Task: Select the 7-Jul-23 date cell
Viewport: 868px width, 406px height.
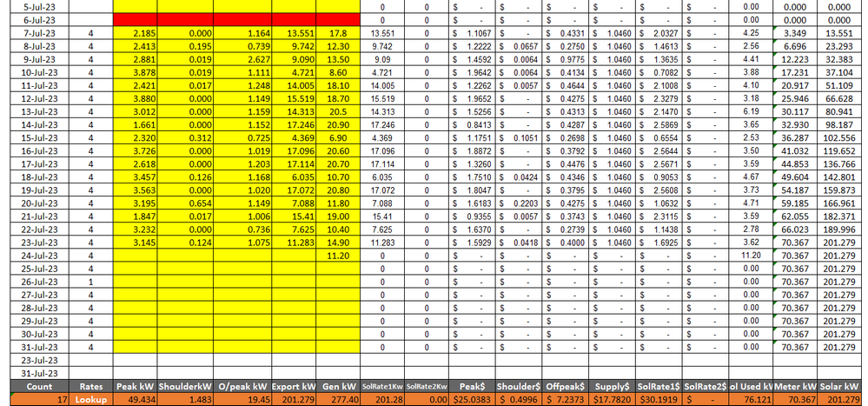Action: (x=35, y=32)
